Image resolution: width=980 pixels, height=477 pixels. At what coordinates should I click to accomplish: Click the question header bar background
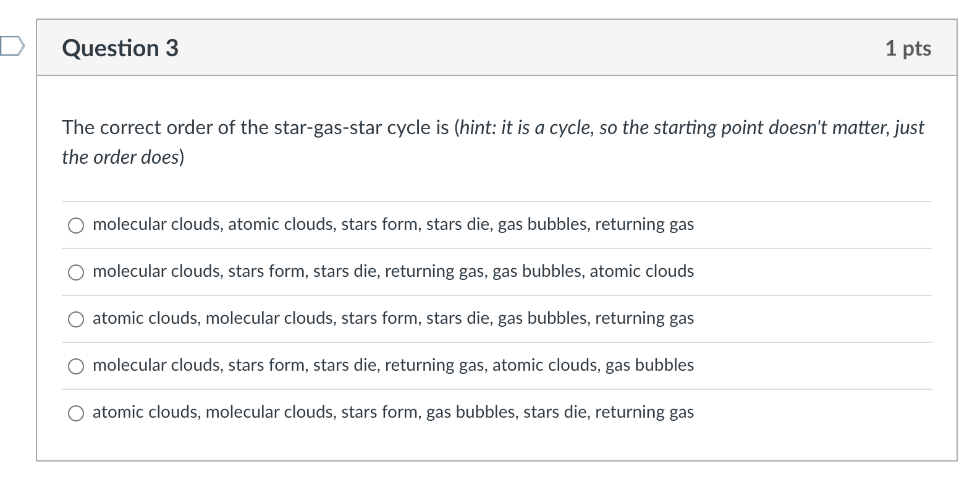coord(494,48)
